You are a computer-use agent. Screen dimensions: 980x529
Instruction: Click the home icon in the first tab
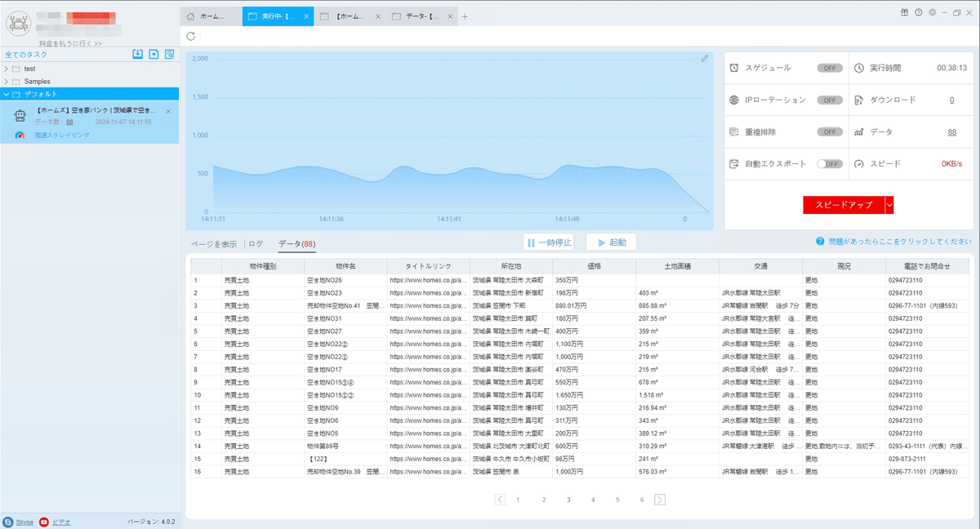click(x=191, y=16)
